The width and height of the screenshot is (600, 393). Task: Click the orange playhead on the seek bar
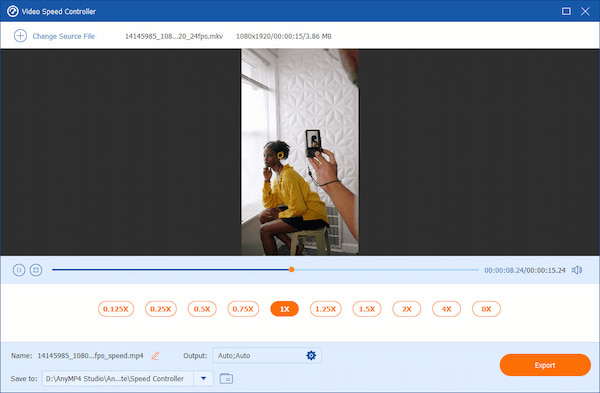tap(292, 270)
